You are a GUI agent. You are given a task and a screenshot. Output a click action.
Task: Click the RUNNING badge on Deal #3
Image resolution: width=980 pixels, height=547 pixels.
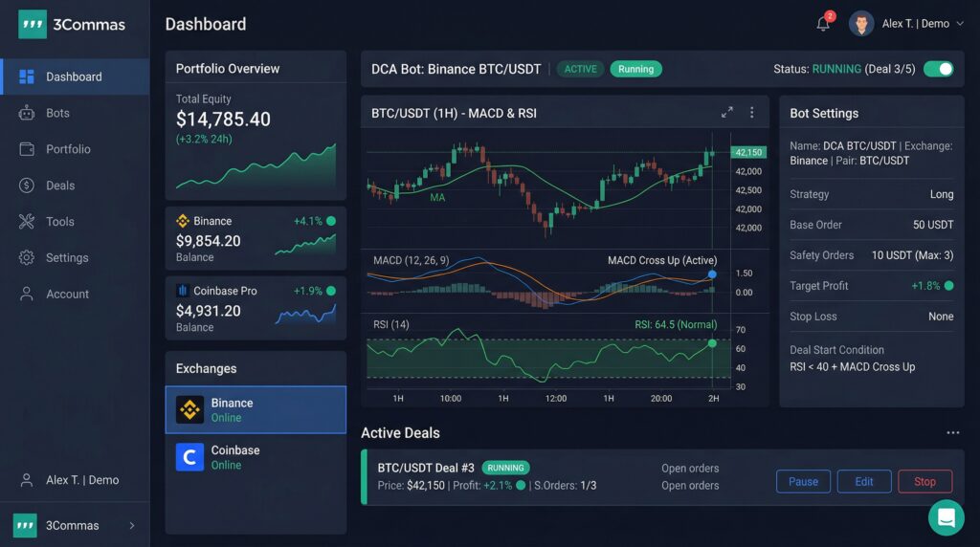click(505, 468)
